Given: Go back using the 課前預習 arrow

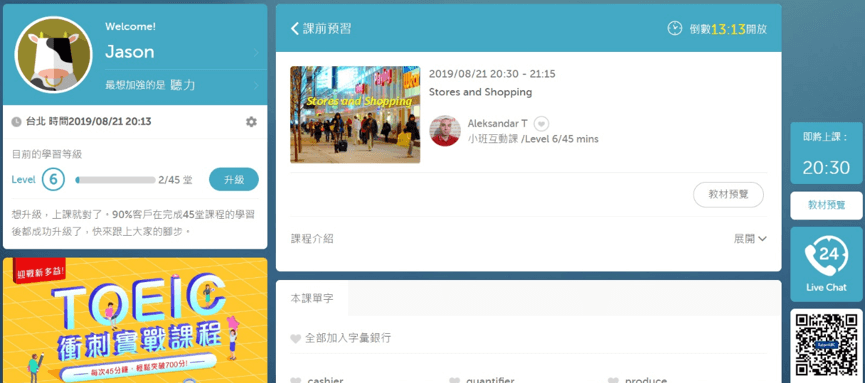Looking at the screenshot, I should pos(295,29).
